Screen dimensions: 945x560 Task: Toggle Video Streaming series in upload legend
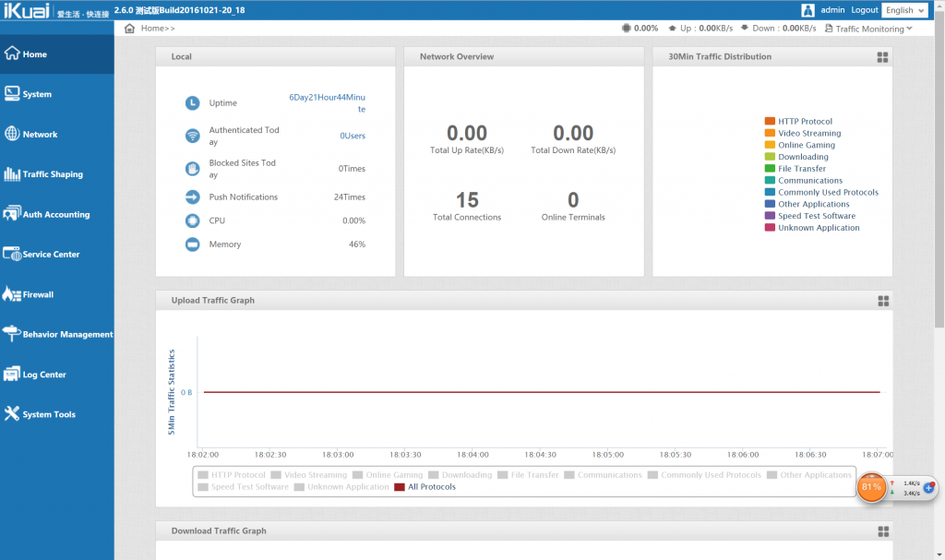[x=309, y=475]
